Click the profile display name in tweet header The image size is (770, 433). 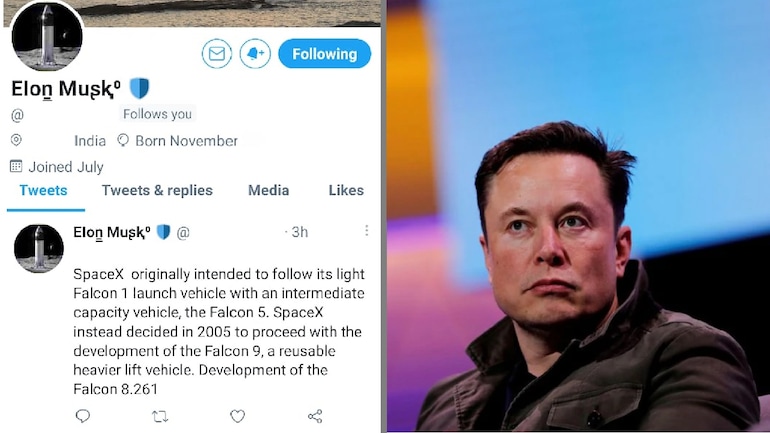(111, 232)
